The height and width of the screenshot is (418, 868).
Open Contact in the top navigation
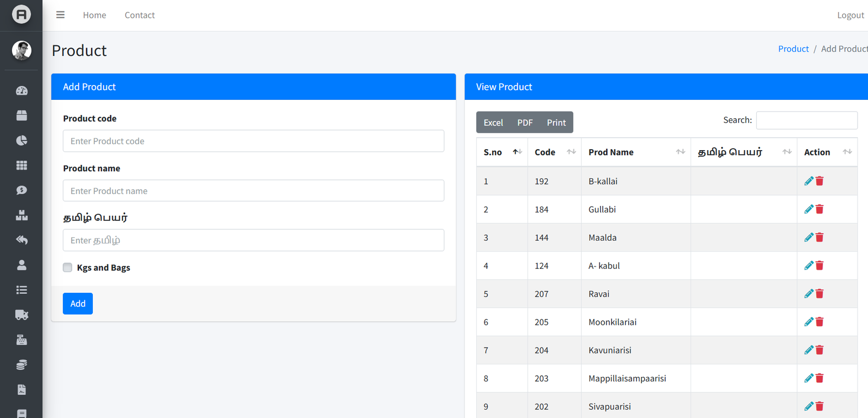click(139, 15)
